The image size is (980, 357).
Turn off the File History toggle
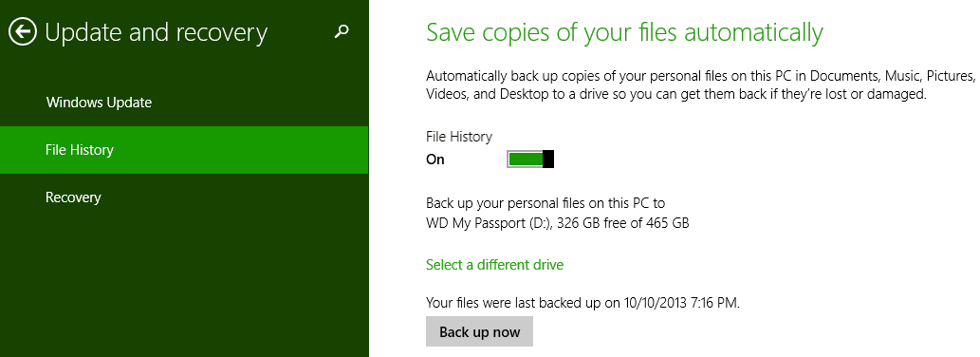(530, 159)
